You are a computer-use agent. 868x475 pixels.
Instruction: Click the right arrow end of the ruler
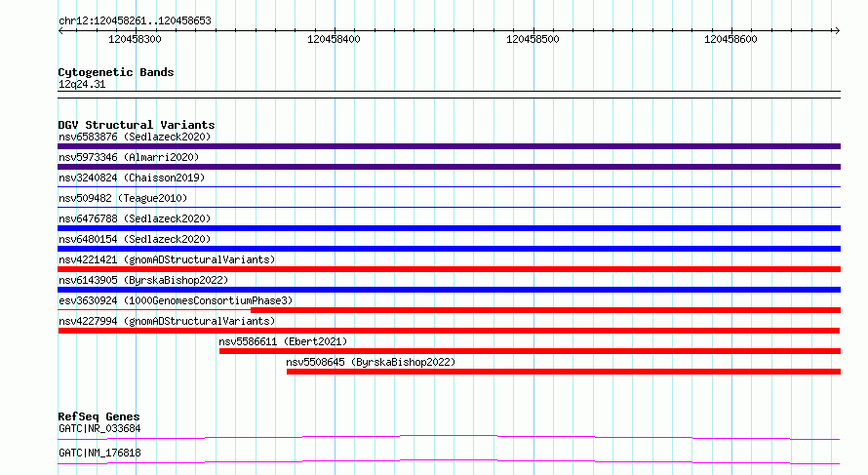(837, 30)
